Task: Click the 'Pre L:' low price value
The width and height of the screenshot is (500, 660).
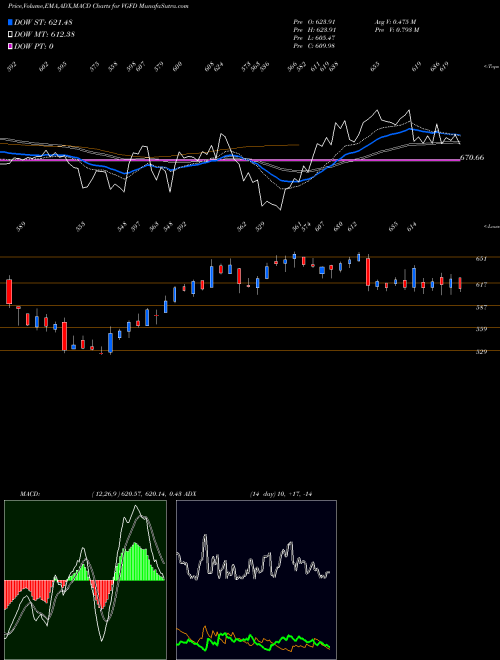Action: [x=314, y=38]
